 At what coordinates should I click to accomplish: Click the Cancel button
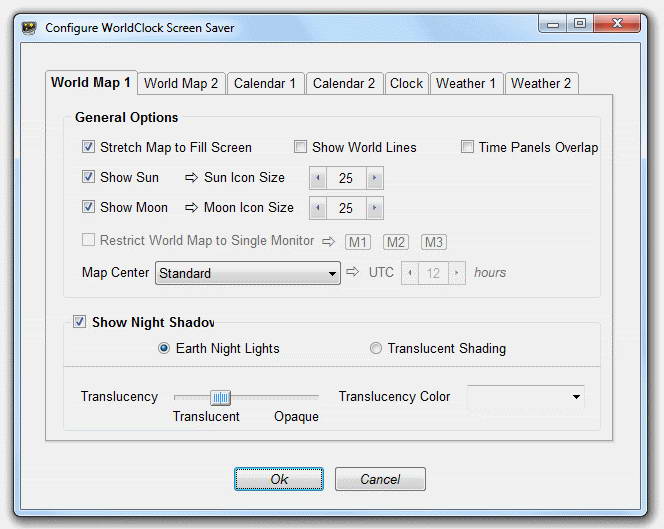point(380,479)
